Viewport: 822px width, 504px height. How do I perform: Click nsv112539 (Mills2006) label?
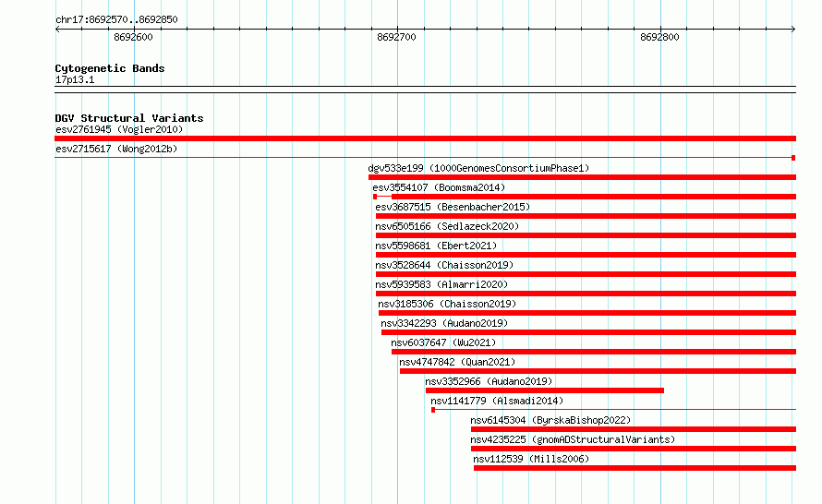[x=531, y=459]
